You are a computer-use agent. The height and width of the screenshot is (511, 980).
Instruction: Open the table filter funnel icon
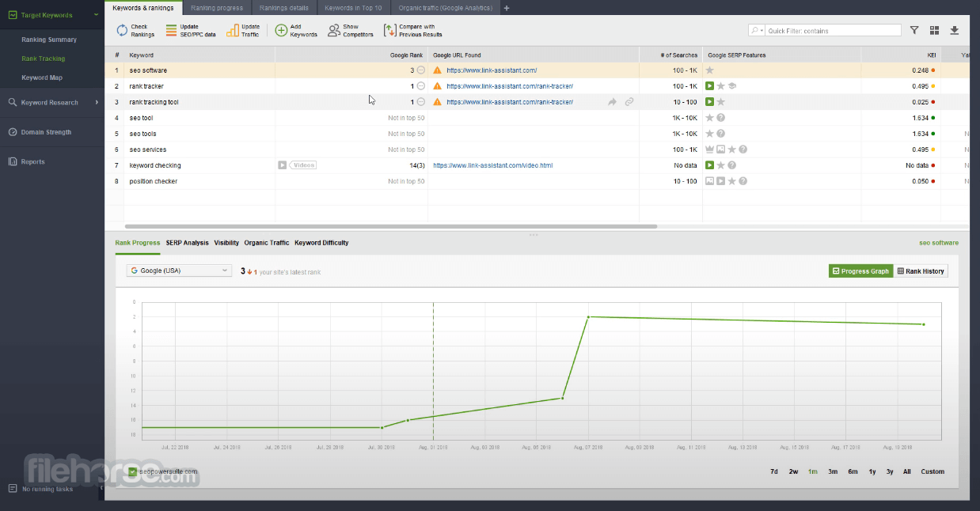[x=914, y=30]
